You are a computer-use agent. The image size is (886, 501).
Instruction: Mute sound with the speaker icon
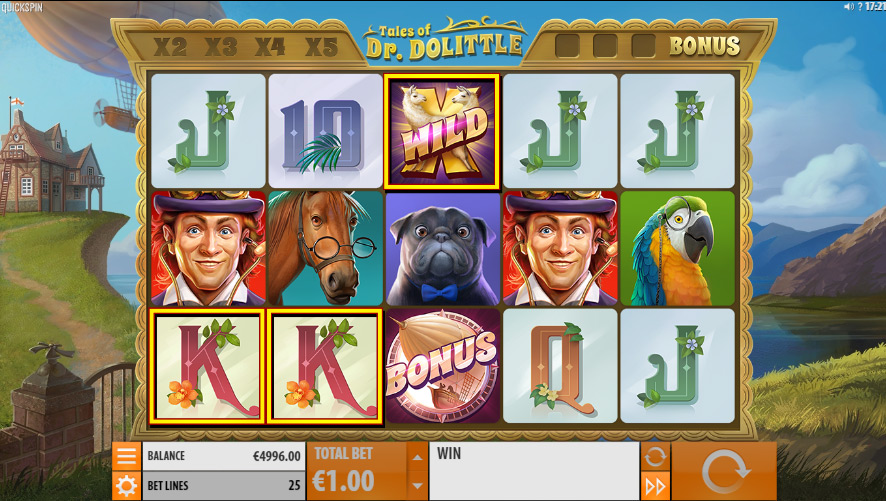click(x=848, y=7)
